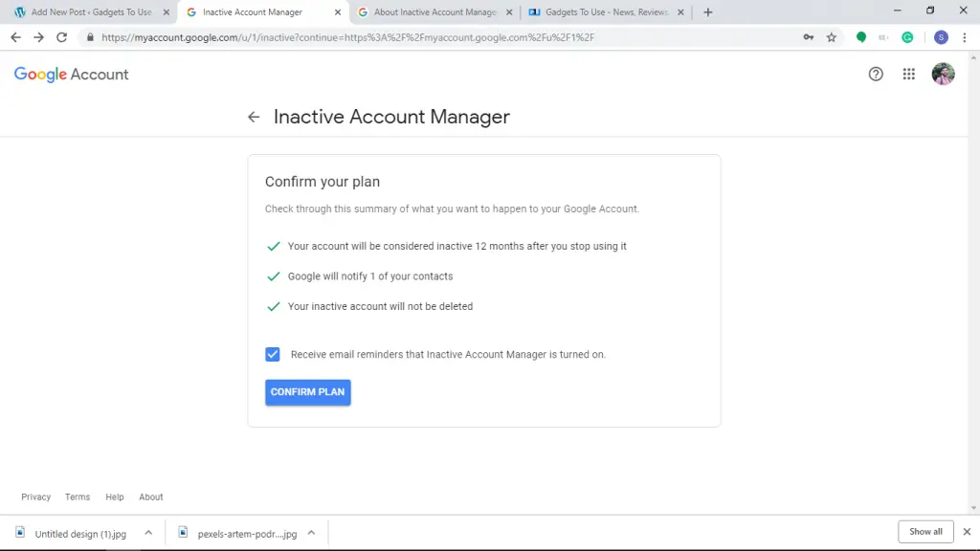This screenshot has height=551, width=980.
Task: Switch to the Add New Post tab
Action: 91,11
